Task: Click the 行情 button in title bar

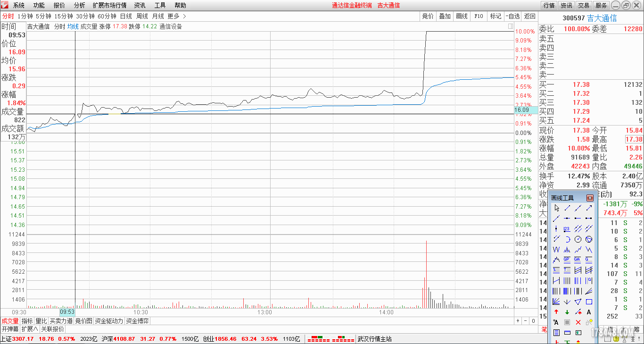Action: pos(549,6)
